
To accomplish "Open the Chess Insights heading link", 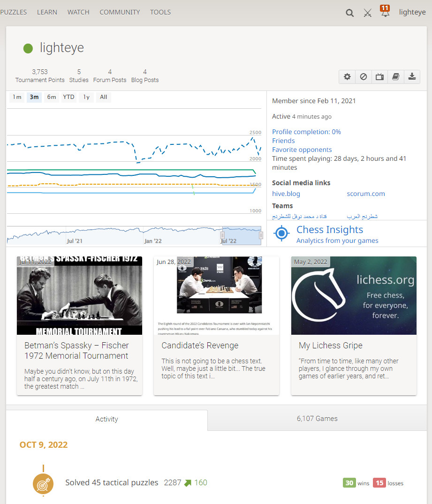I will click(330, 230).
